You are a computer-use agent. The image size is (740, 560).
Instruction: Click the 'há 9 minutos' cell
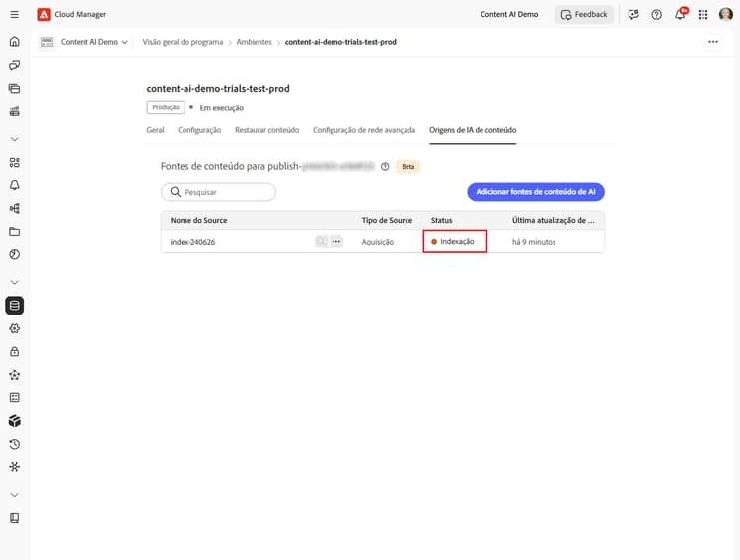pos(534,242)
